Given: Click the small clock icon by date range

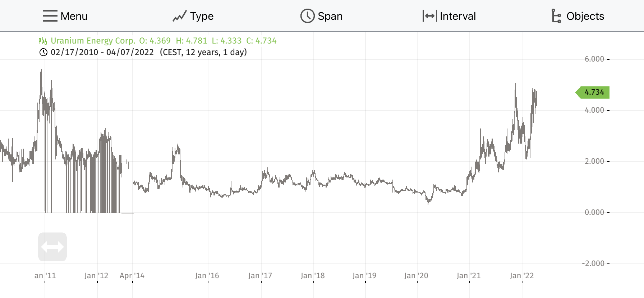Looking at the screenshot, I should point(43,53).
